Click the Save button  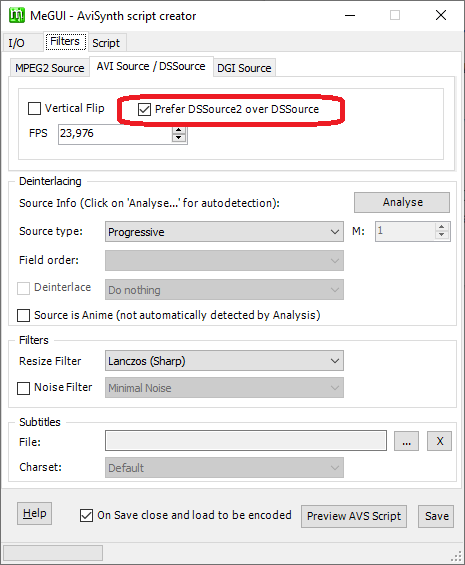point(436,516)
